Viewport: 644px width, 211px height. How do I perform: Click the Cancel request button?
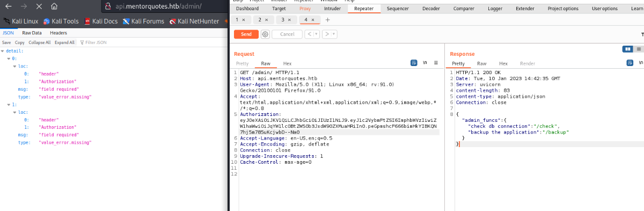click(x=287, y=34)
